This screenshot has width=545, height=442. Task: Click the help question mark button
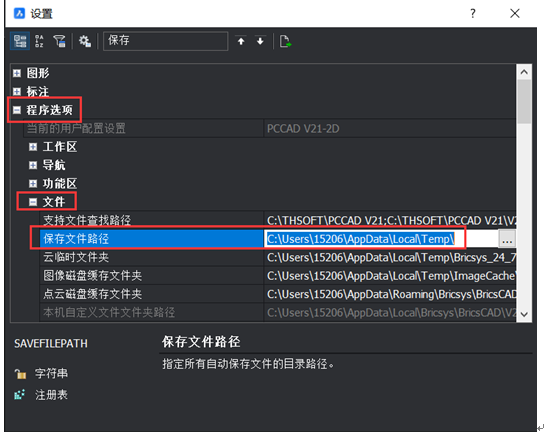coord(473,14)
